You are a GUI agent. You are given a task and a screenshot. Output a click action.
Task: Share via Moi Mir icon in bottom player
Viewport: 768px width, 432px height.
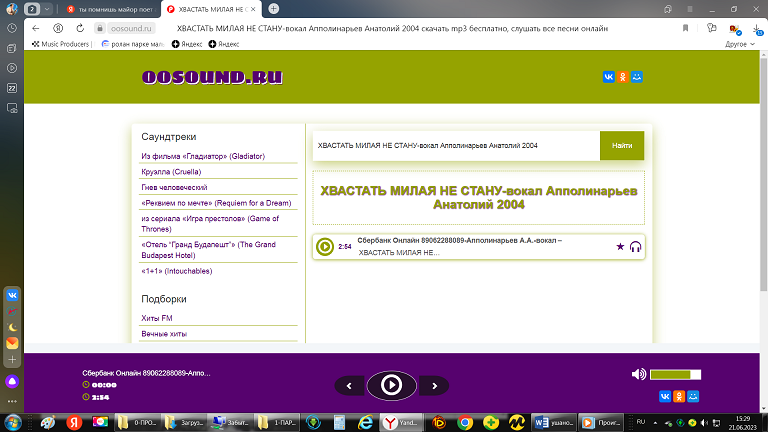pyautogui.click(x=693, y=396)
